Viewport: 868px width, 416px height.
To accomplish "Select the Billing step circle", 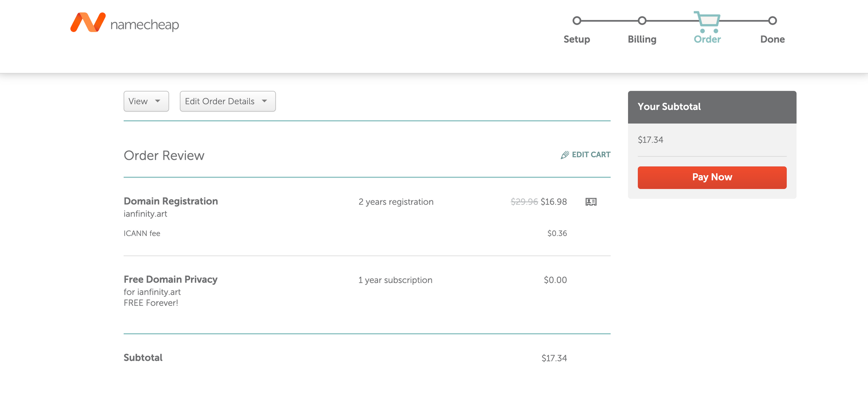I will 642,20.
